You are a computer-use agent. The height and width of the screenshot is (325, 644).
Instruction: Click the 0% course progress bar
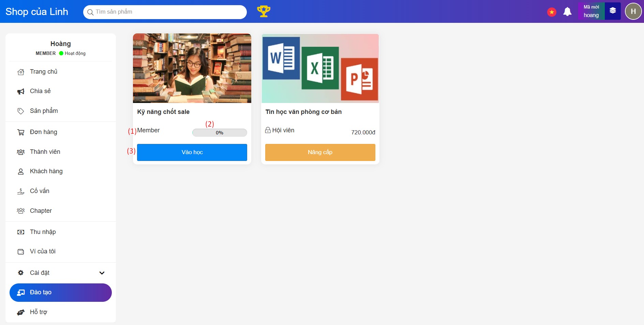coord(220,133)
